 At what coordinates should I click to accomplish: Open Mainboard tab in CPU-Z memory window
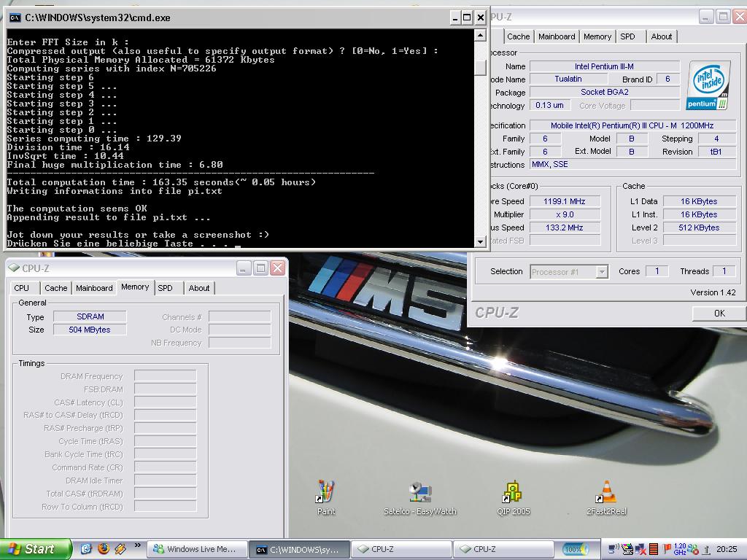94,288
